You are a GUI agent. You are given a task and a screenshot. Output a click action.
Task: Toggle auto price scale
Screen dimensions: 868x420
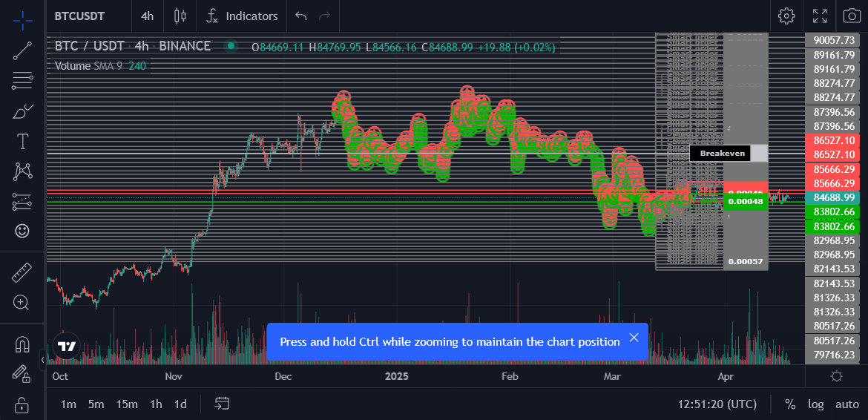847,404
